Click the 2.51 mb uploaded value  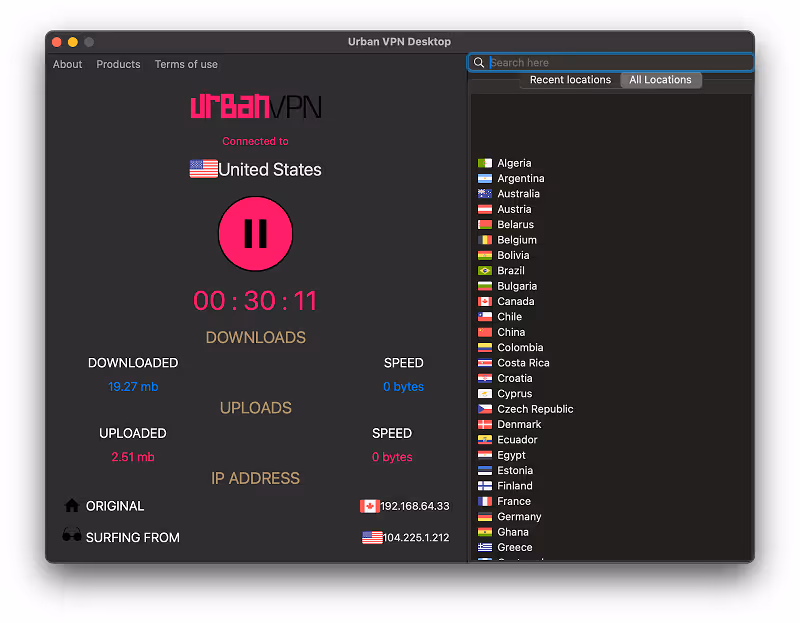tap(133, 457)
